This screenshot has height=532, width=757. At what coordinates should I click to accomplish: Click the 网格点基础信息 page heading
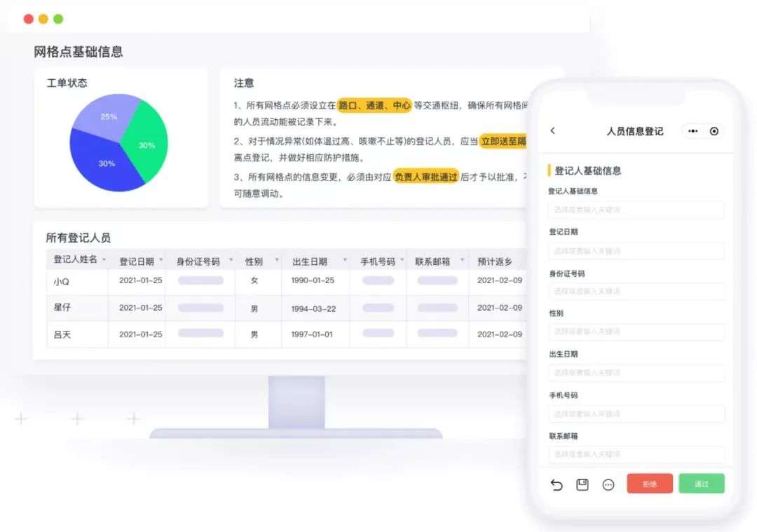coord(79,52)
